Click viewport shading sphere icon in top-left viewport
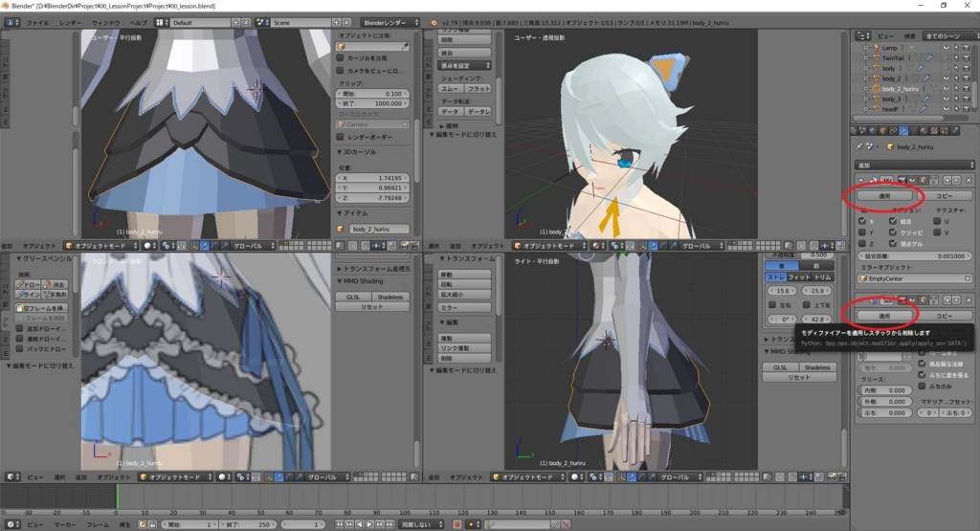 [x=150, y=246]
